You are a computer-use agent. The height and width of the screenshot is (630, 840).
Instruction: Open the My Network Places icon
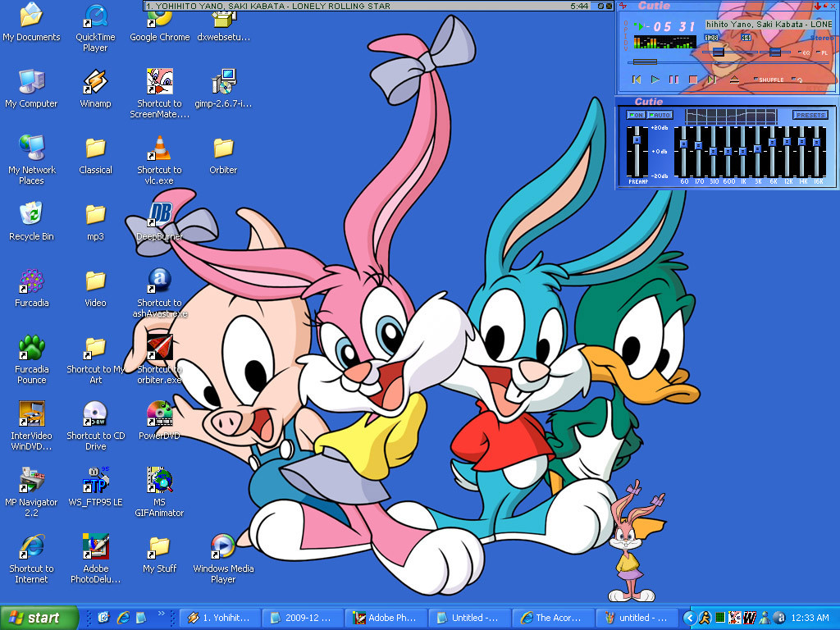coord(32,161)
